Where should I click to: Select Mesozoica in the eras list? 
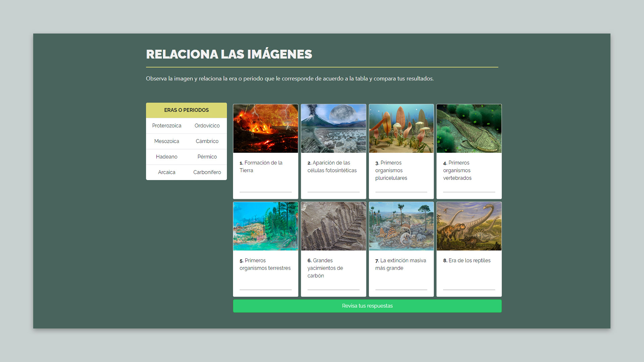tap(166, 141)
